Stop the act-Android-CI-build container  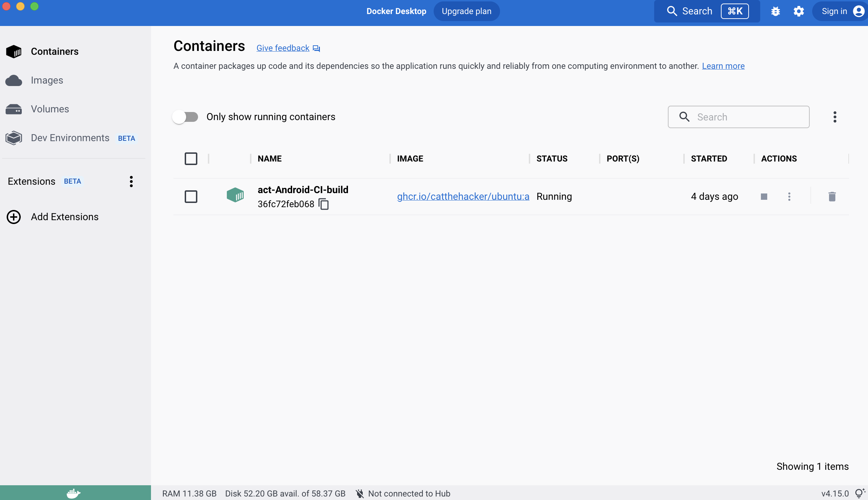tap(764, 197)
